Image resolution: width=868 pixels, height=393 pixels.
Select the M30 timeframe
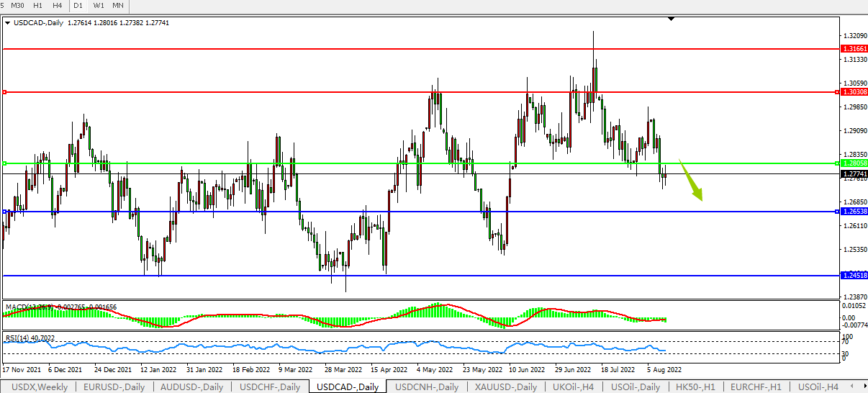(18, 6)
